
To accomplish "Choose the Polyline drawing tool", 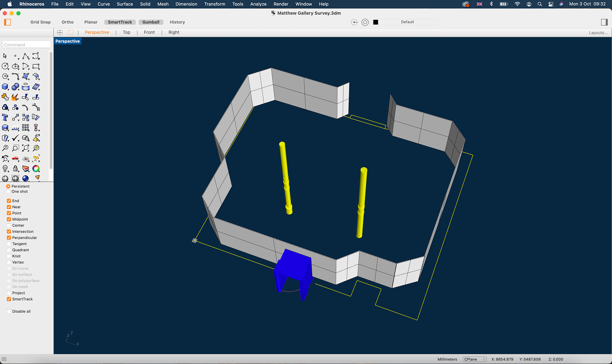I will 26,56.
